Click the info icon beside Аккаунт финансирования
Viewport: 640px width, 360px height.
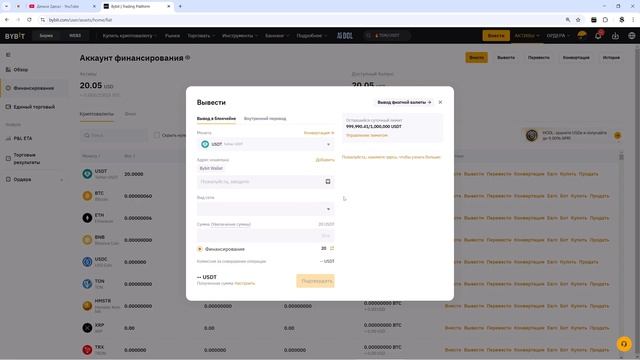(x=188, y=58)
